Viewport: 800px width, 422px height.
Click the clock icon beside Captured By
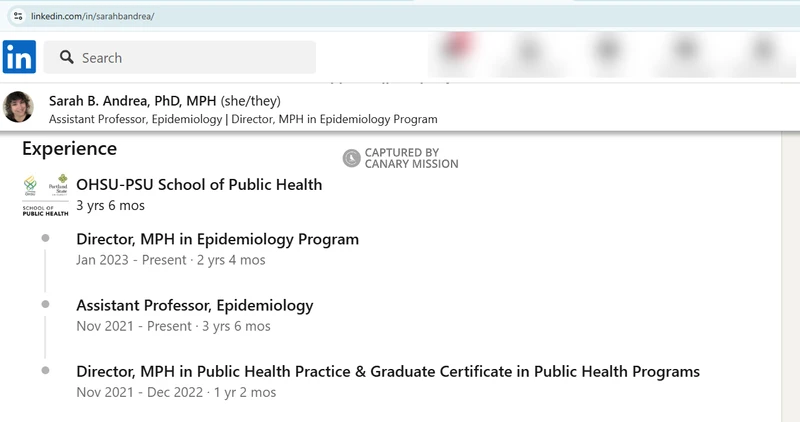351,158
